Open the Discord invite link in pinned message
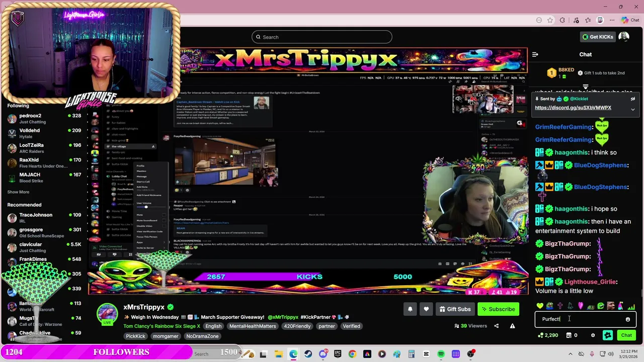 click(573, 108)
